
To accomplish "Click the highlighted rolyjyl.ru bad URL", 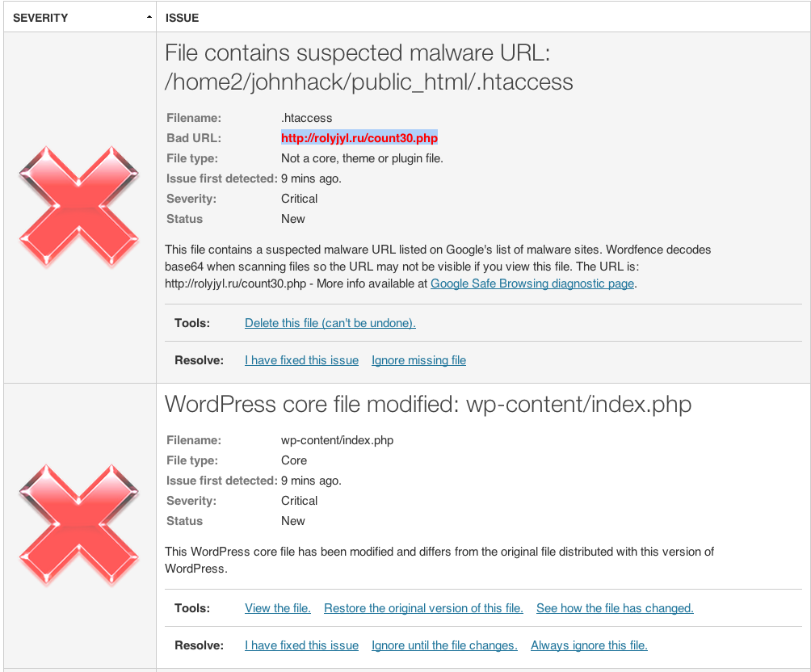I will point(359,138).
